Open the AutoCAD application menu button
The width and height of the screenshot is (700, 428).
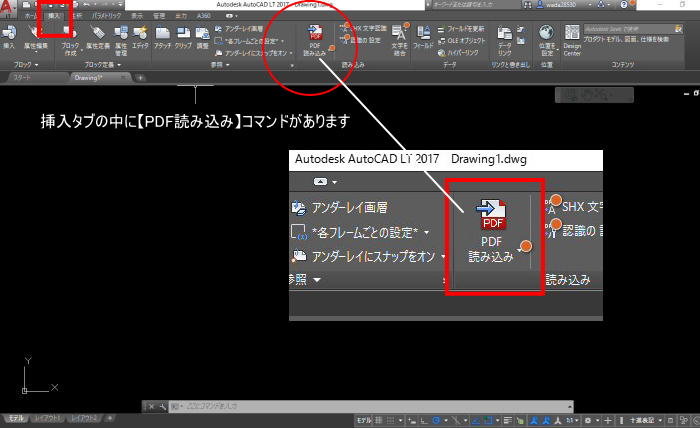6,8
